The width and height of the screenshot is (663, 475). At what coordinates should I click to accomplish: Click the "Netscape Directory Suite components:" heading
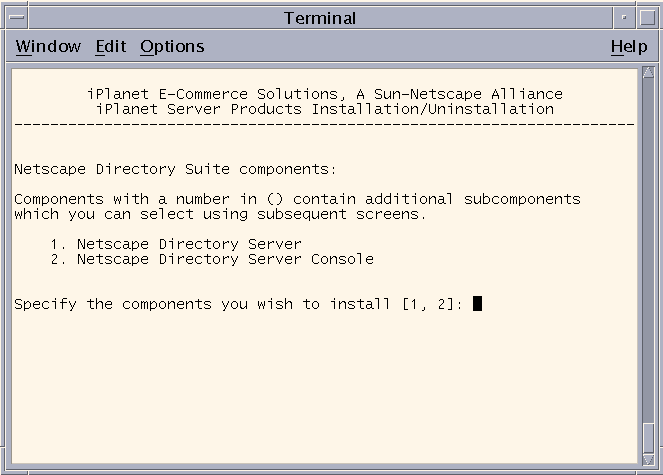click(175, 169)
